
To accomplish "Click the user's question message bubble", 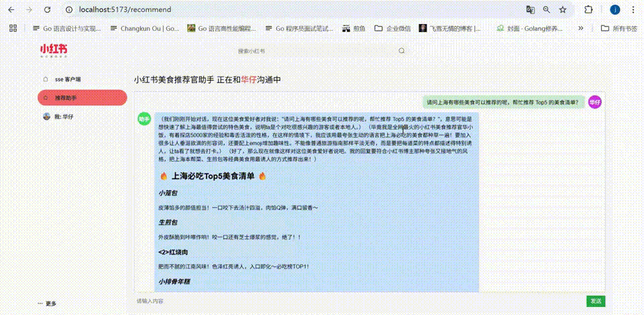I will click(x=504, y=103).
